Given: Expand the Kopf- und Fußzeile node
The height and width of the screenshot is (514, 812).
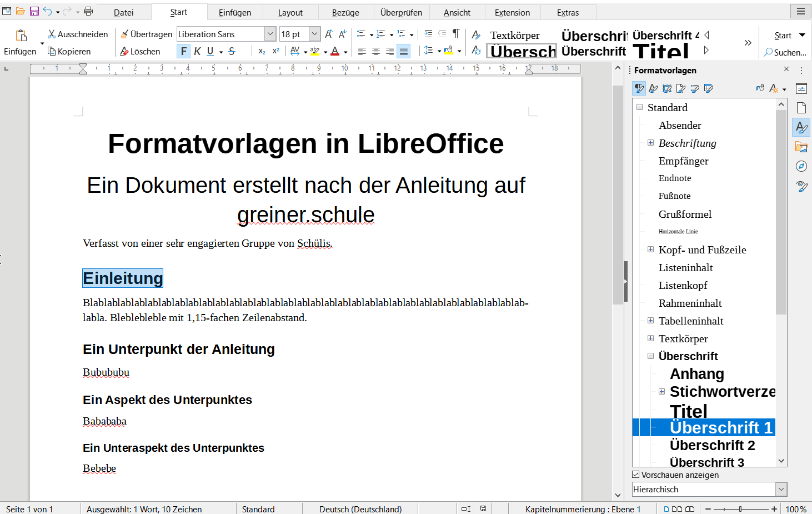Looking at the screenshot, I should (650, 249).
